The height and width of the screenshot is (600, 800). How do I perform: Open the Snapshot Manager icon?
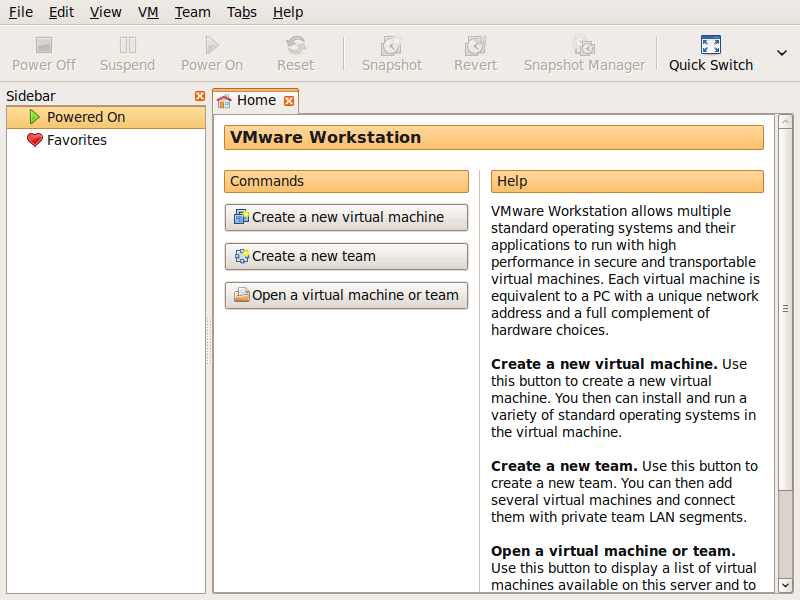pyautogui.click(x=584, y=45)
